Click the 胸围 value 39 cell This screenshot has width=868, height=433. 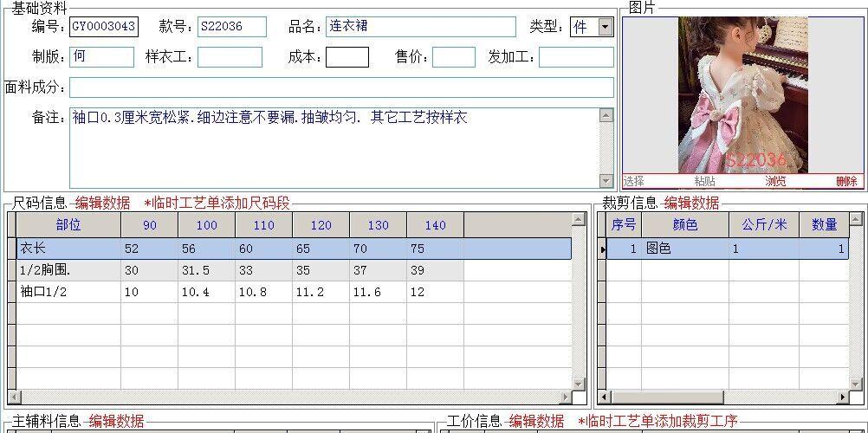(x=435, y=270)
